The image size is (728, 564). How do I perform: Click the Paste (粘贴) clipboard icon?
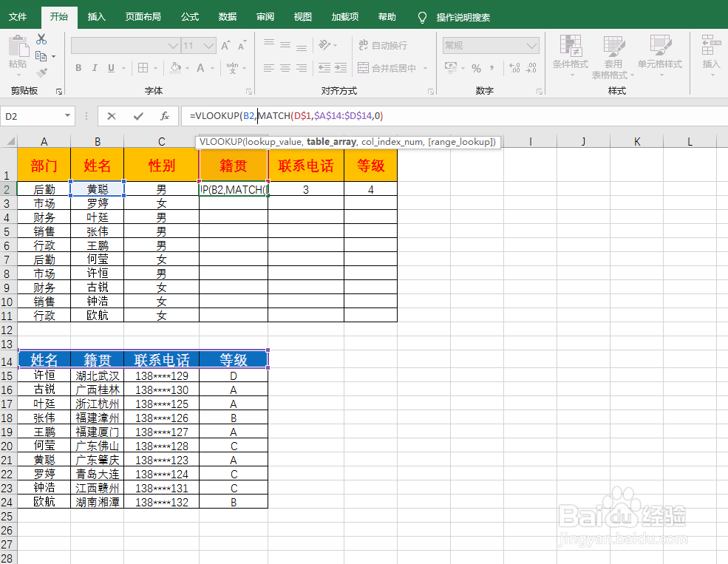point(18,47)
